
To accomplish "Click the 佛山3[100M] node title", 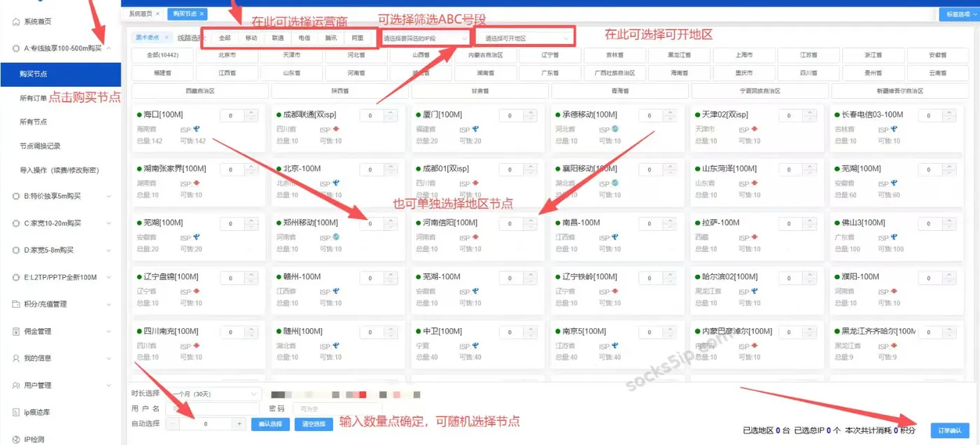I will tap(863, 222).
